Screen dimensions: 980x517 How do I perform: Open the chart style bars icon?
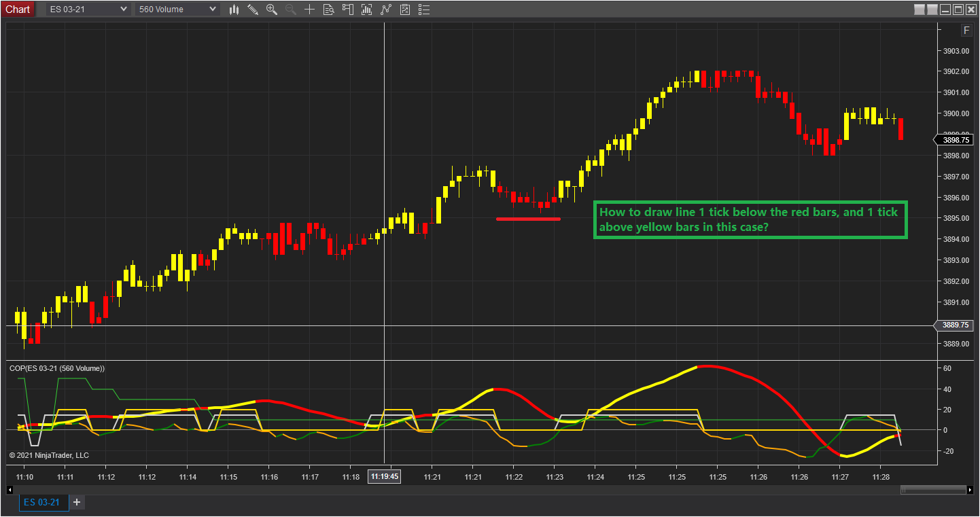click(234, 10)
